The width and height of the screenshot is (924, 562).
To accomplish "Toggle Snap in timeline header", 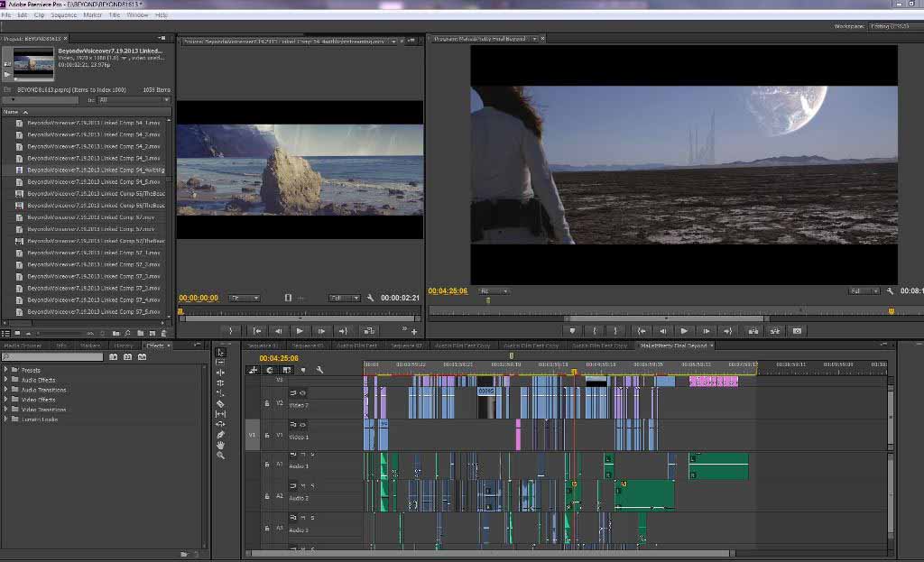I will (270, 370).
